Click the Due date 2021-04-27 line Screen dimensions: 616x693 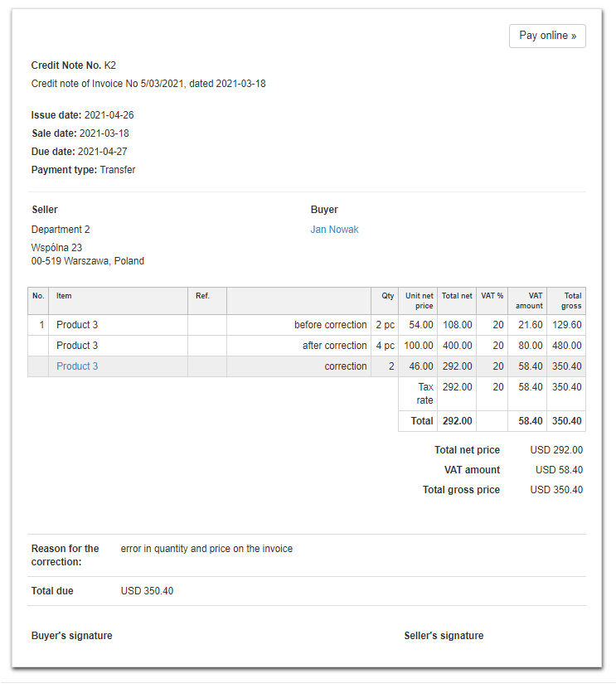(x=79, y=152)
